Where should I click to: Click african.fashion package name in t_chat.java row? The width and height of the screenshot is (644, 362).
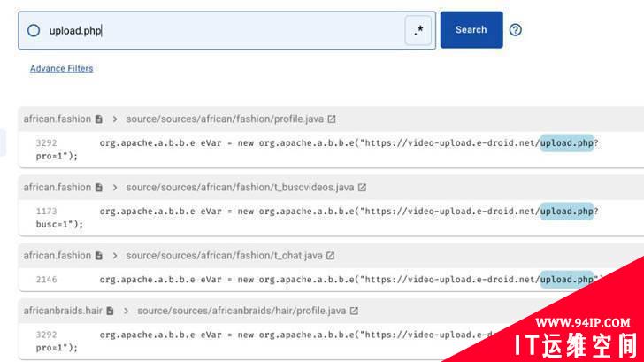pyautogui.click(x=57, y=256)
